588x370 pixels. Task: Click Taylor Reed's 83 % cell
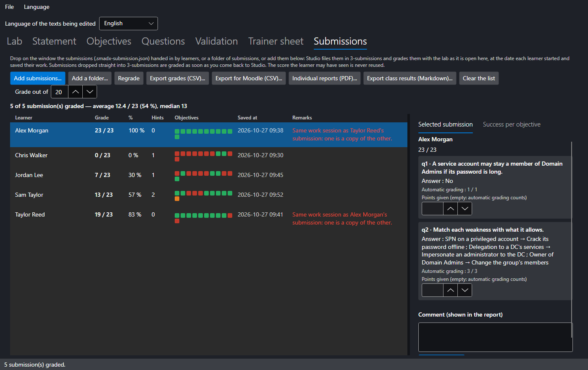[135, 214]
